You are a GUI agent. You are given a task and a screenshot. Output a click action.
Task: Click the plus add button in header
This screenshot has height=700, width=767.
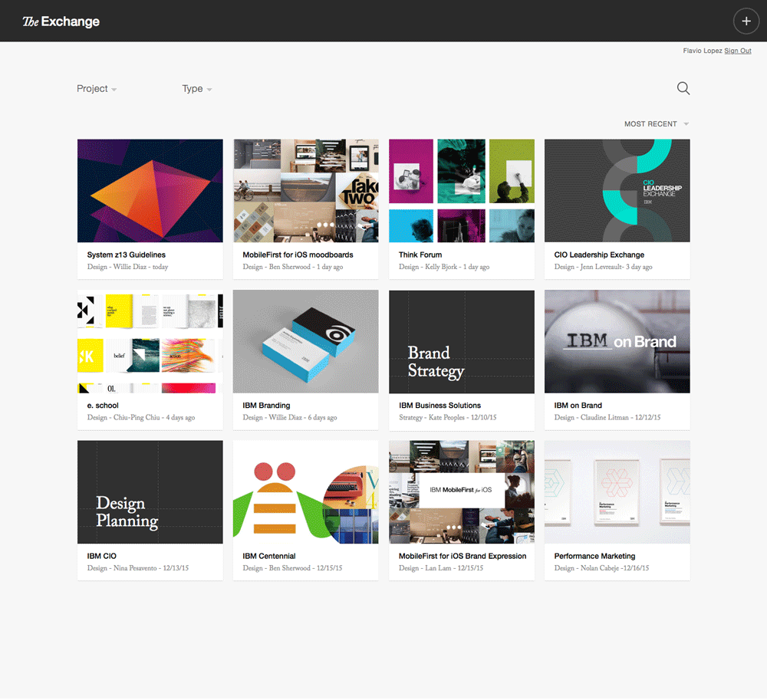tap(746, 21)
